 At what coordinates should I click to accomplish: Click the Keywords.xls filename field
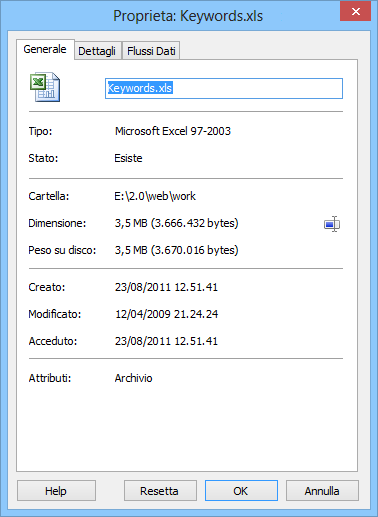(x=224, y=88)
